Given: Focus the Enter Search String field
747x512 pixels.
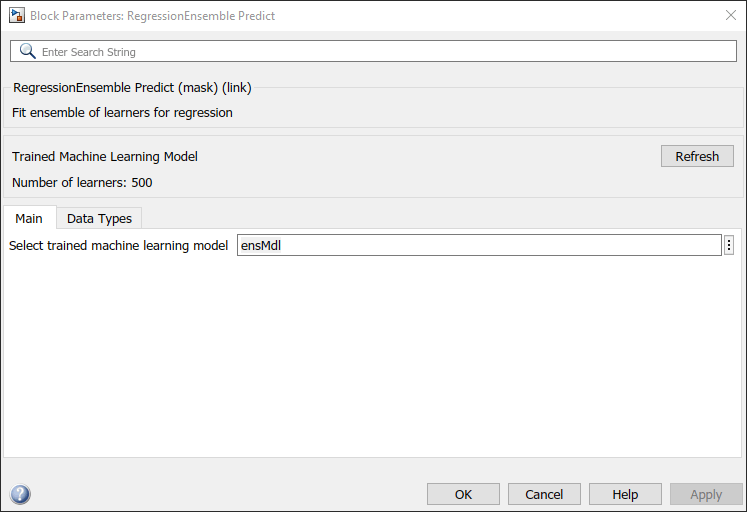Looking at the screenshot, I should coord(380,51).
